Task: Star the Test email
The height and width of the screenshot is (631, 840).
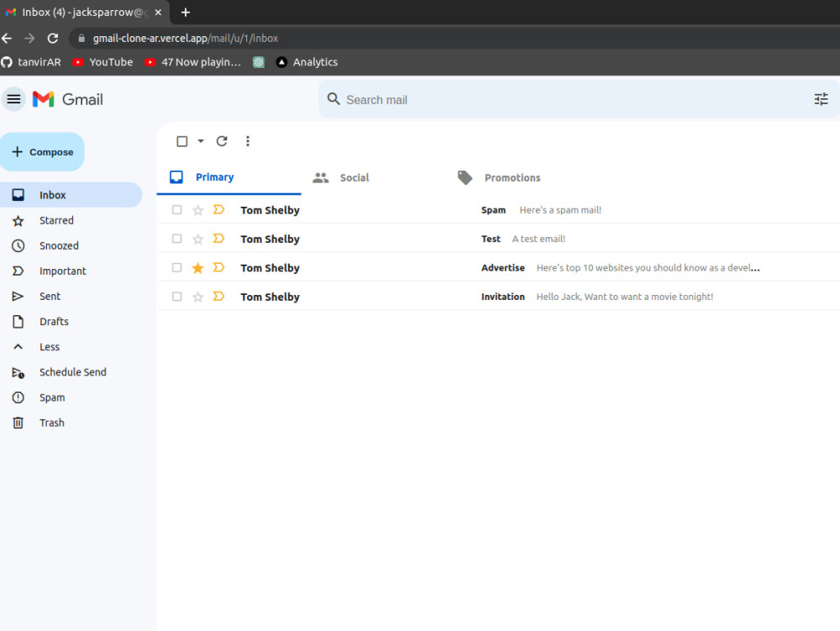Action: [x=197, y=239]
